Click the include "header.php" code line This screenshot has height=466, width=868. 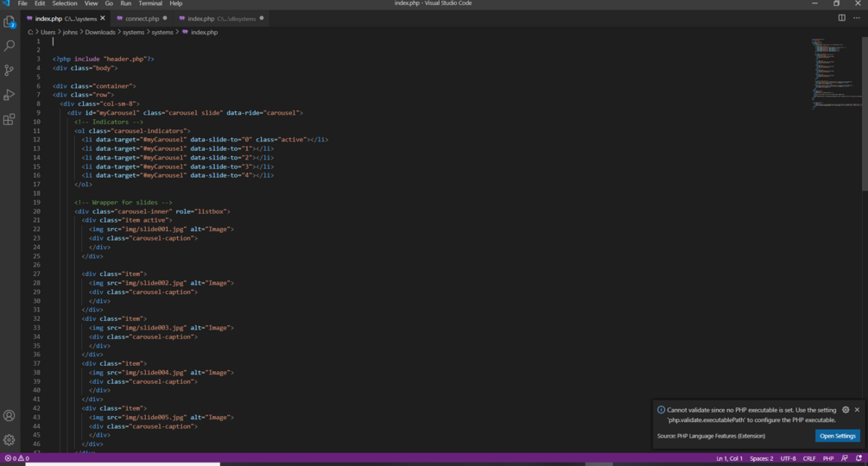point(104,59)
